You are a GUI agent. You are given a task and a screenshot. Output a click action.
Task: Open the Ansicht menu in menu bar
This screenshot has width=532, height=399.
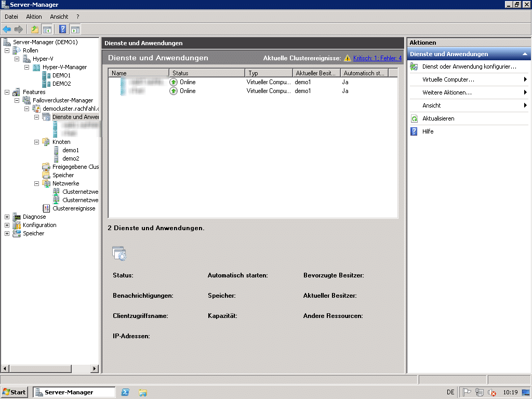[x=59, y=17]
